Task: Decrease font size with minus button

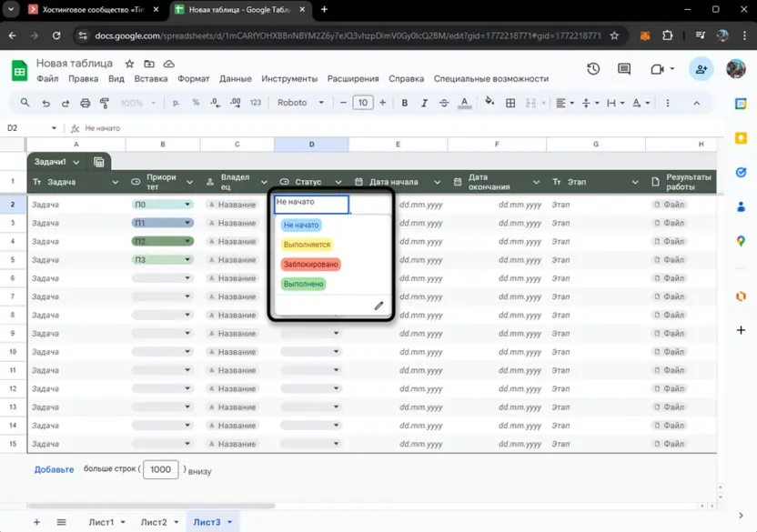Action: click(343, 103)
